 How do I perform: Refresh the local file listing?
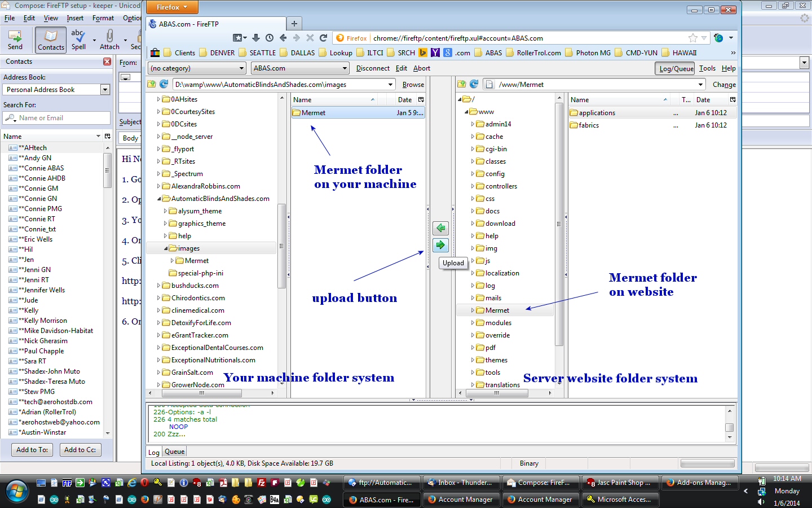164,84
